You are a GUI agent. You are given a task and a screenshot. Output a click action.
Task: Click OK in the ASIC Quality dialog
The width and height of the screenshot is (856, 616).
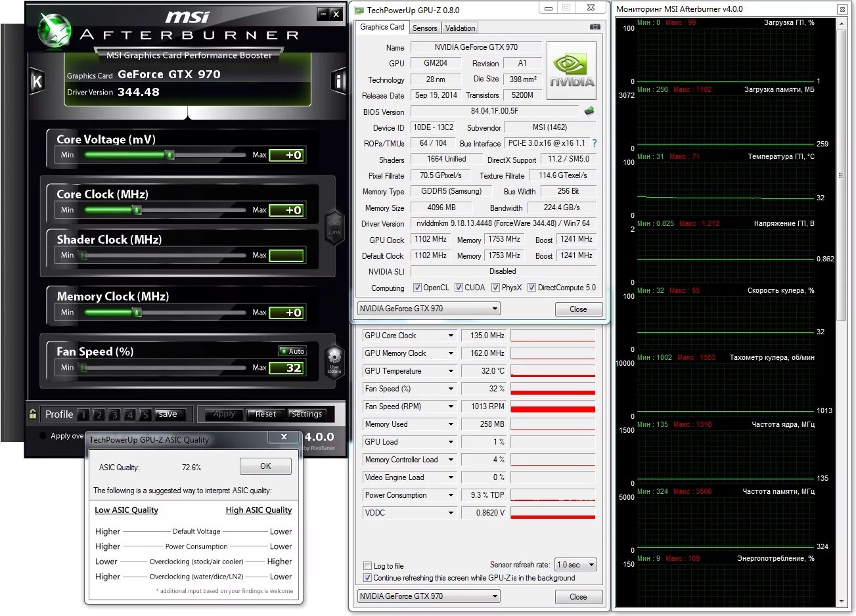(x=265, y=466)
